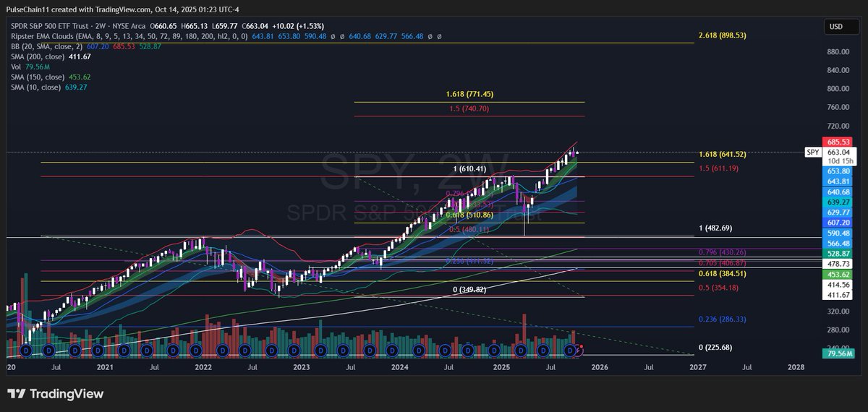The image size is (868, 412).
Task: Select the 0.618 (384.51) Fibonacci label
Action: pyautogui.click(x=722, y=274)
